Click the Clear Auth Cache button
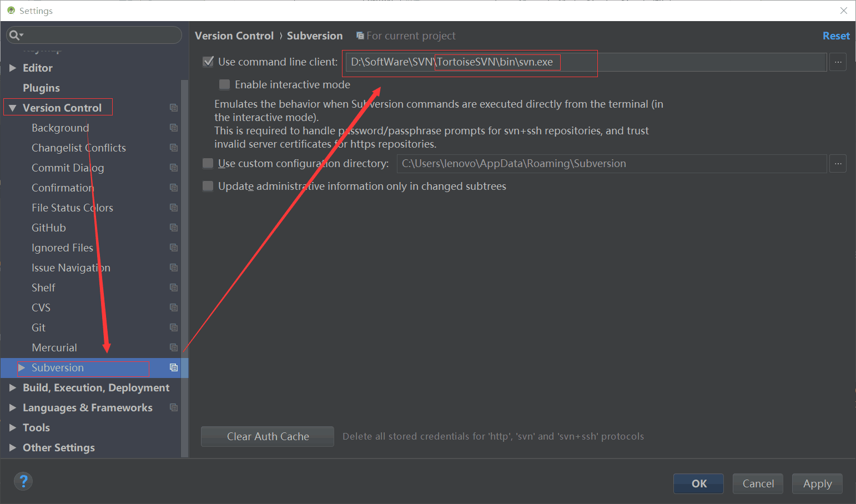Viewport: 856px width, 504px height. tap(268, 436)
